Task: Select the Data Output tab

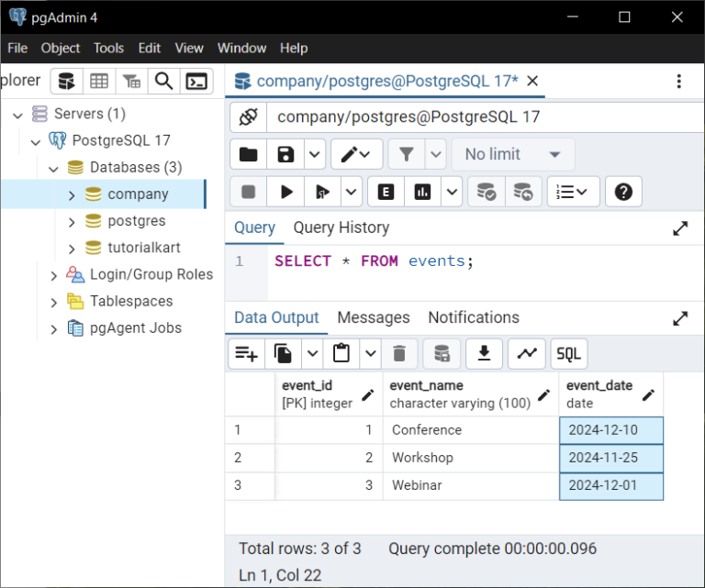Action: (x=276, y=317)
